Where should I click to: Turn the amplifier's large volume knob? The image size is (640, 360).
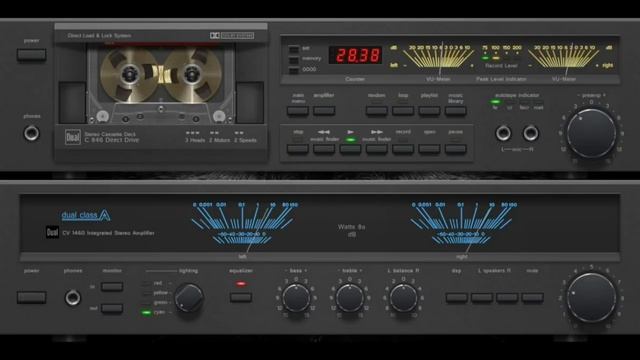tap(591, 298)
